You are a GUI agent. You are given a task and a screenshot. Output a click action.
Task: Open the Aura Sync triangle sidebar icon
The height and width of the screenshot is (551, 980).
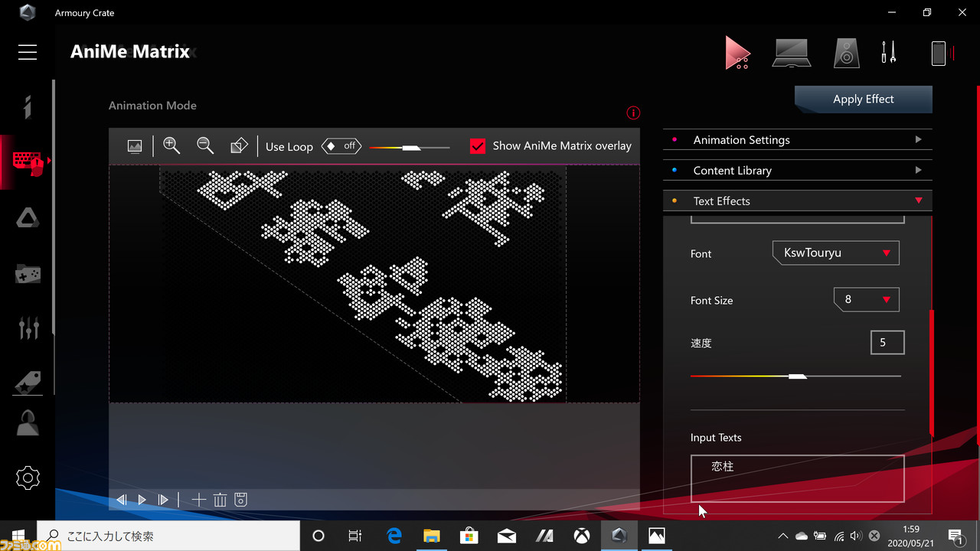[x=28, y=217]
